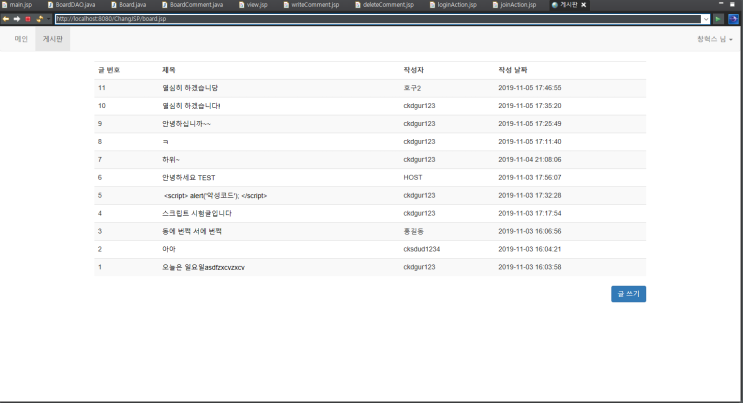Image resolution: width=743 pixels, height=403 pixels.
Task: Open the 게시판 navigation item
Action: click(53, 39)
